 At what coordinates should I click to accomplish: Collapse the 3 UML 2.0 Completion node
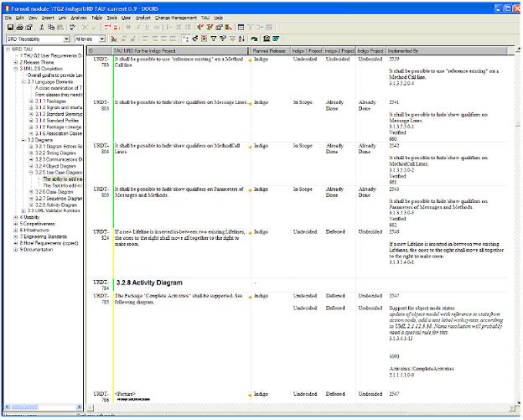(16, 69)
